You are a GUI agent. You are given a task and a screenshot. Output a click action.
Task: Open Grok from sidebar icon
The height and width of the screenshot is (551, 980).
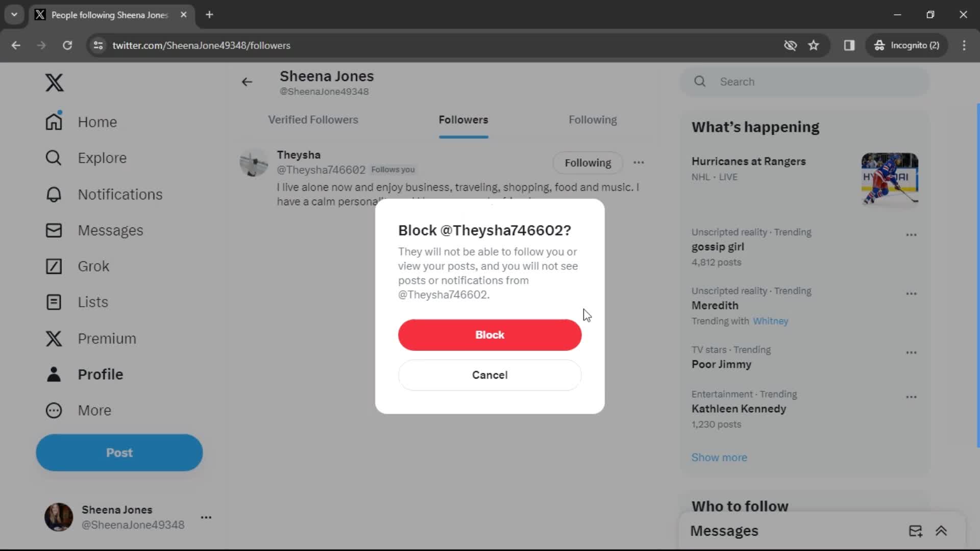[53, 266]
